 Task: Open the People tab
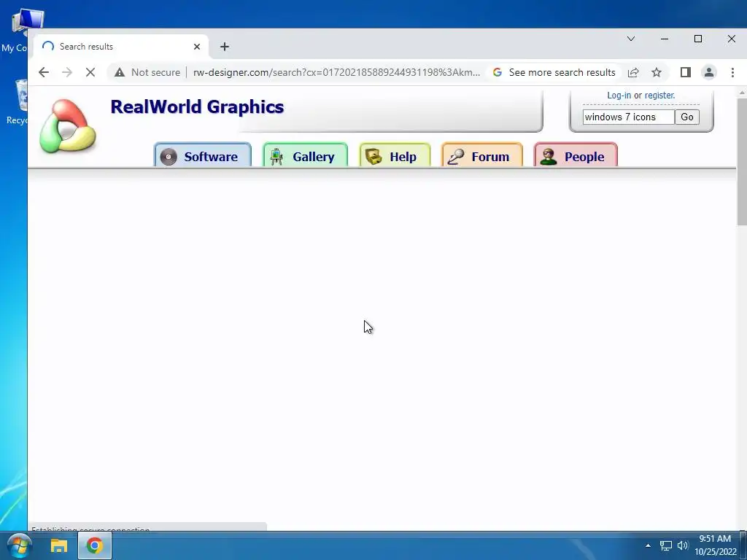[x=576, y=155]
